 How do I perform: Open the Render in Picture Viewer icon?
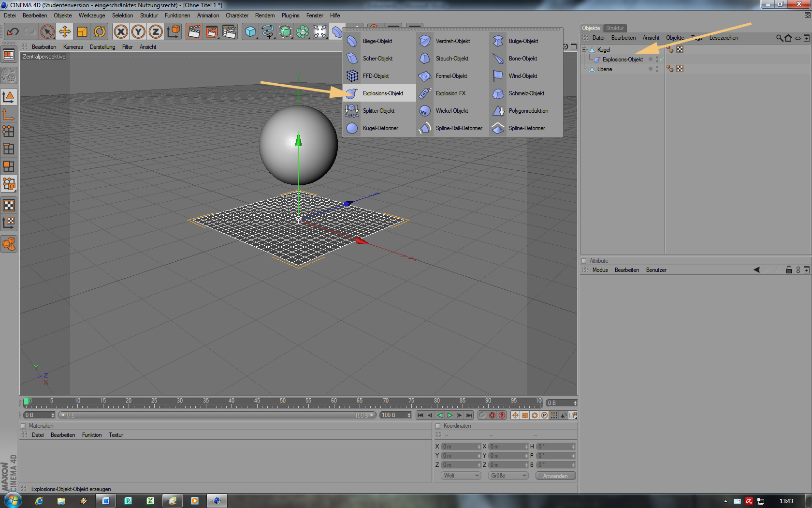pyautogui.click(x=212, y=32)
